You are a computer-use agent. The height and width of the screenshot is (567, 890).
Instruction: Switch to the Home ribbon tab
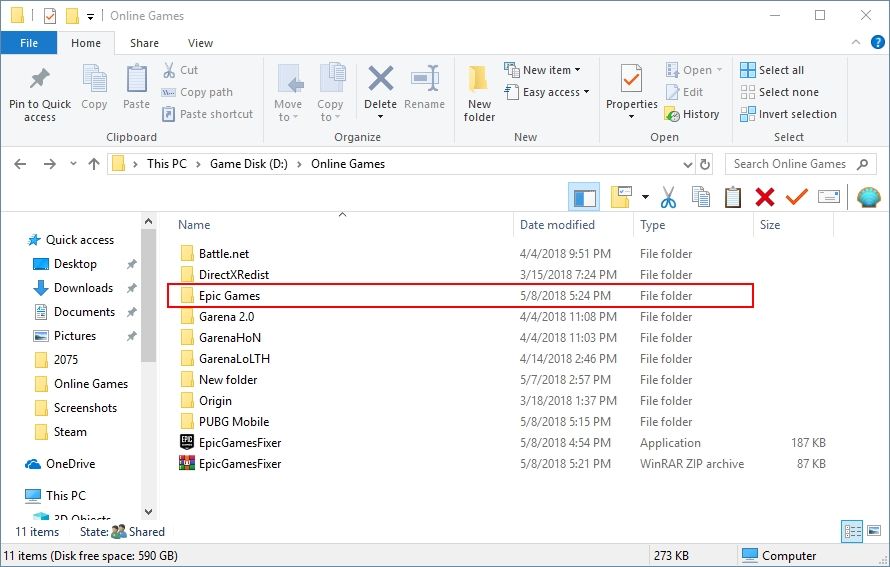click(x=86, y=43)
